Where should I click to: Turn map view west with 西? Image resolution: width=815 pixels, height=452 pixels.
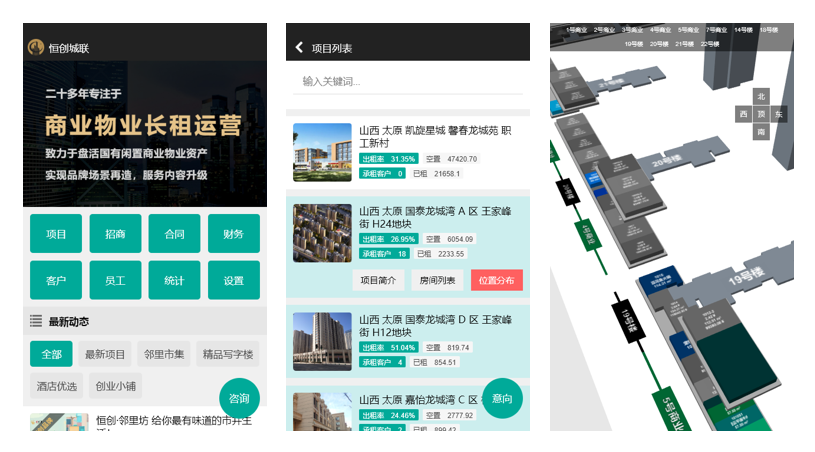743,115
